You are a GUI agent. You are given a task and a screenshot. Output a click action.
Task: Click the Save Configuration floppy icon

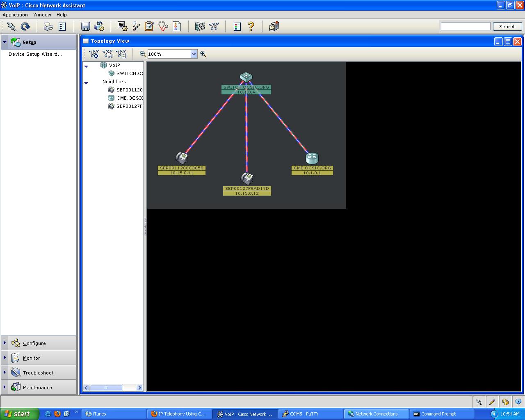coord(85,27)
